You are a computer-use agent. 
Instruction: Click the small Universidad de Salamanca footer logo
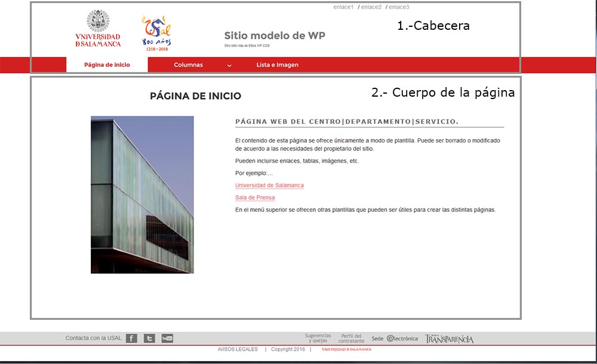pos(346,349)
